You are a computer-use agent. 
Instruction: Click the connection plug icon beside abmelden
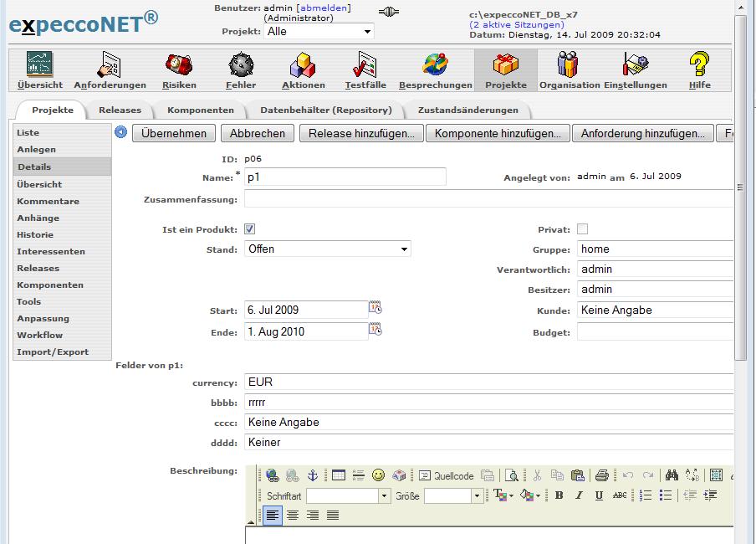coord(389,12)
